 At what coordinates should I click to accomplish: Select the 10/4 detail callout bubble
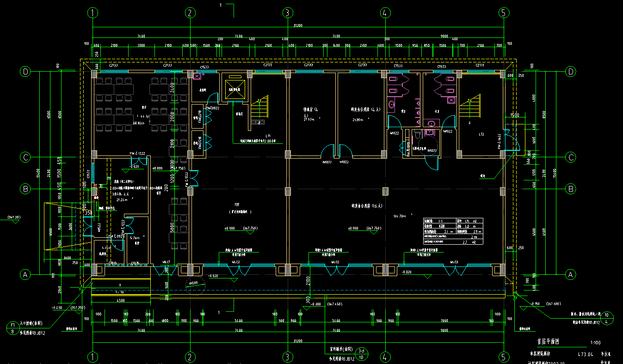coord(609,318)
